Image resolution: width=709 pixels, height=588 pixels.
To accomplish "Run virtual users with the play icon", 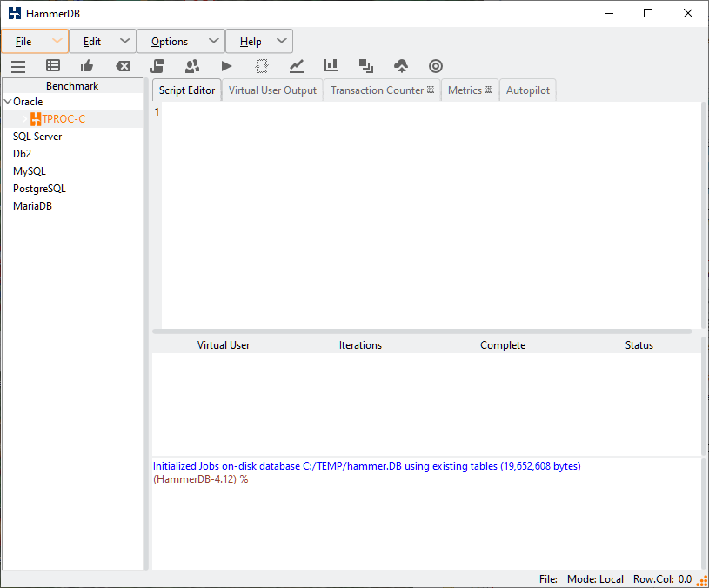I will pos(226,65).
